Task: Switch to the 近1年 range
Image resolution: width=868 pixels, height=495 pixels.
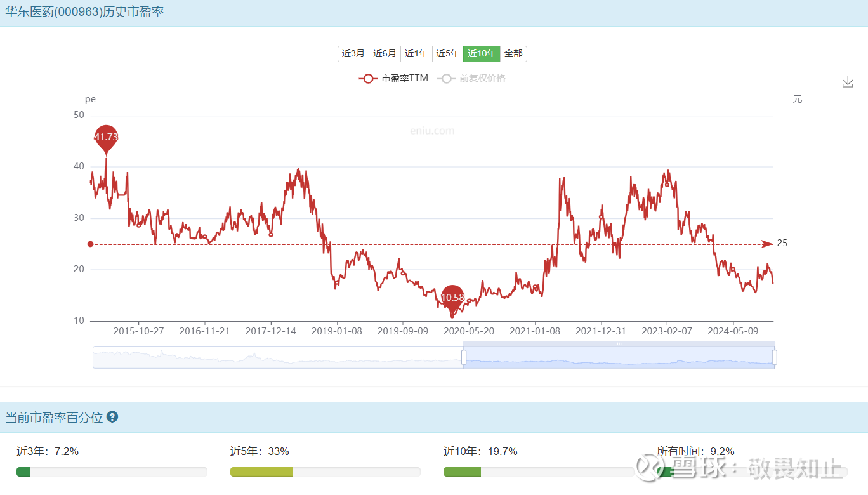Action: pyautogui.click(x=416, y=54)
